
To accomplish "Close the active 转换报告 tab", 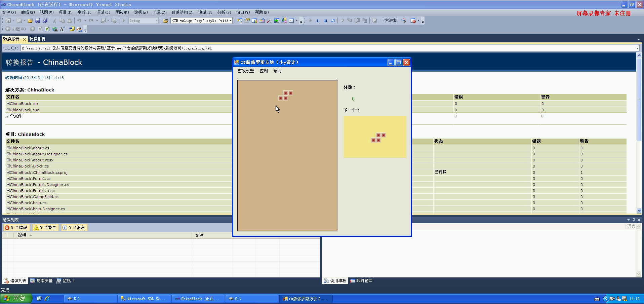I will [24, 39].
